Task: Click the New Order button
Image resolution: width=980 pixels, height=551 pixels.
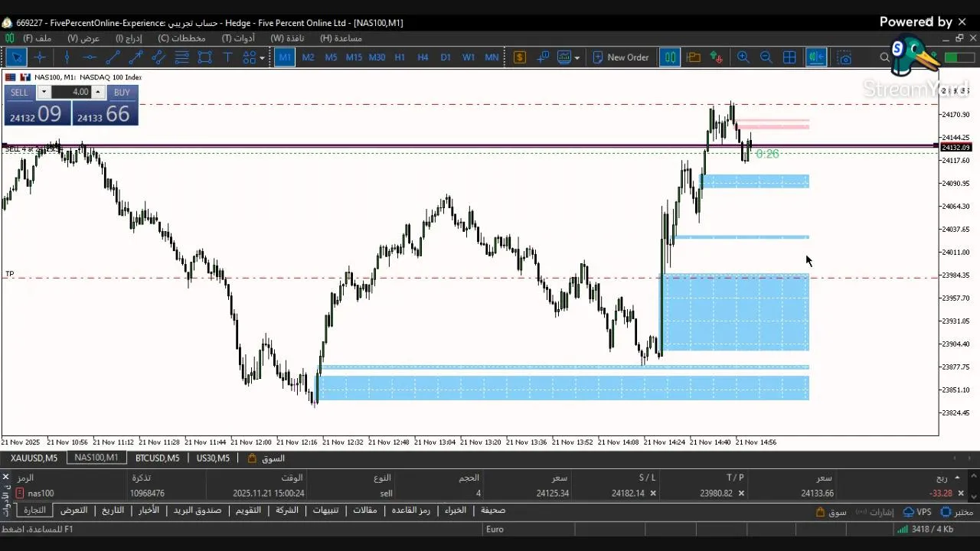Action: 620,57
